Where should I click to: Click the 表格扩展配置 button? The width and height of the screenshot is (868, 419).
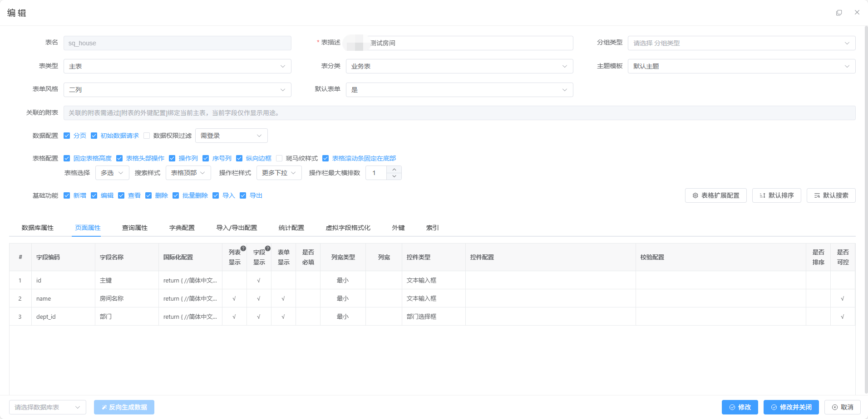[716, 195]
